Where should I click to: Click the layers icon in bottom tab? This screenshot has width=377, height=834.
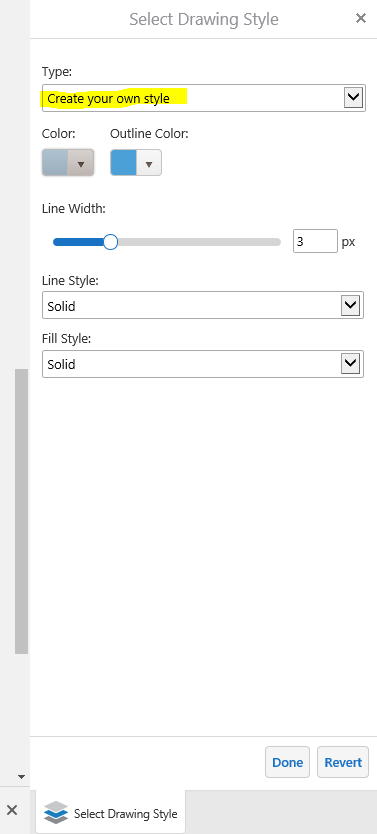56,813
